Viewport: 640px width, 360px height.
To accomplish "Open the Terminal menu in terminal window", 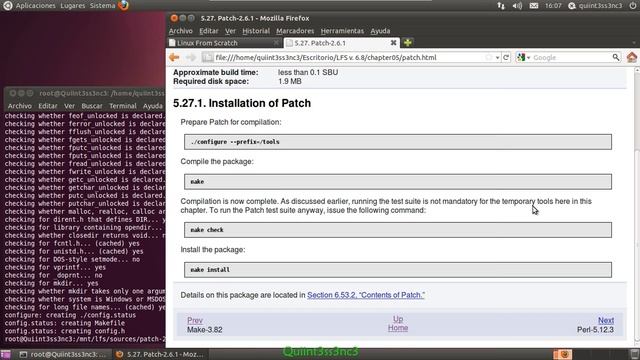I will point(123,106).
